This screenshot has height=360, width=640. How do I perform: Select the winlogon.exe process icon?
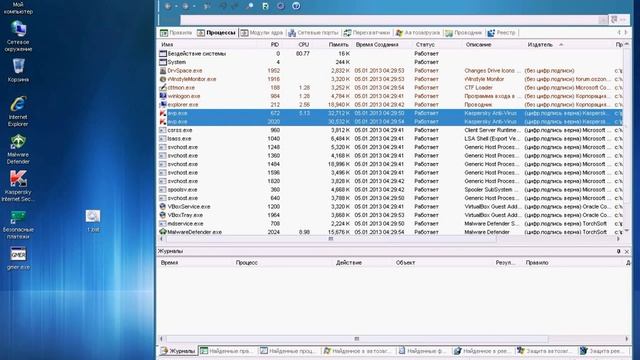coord(162,96)
